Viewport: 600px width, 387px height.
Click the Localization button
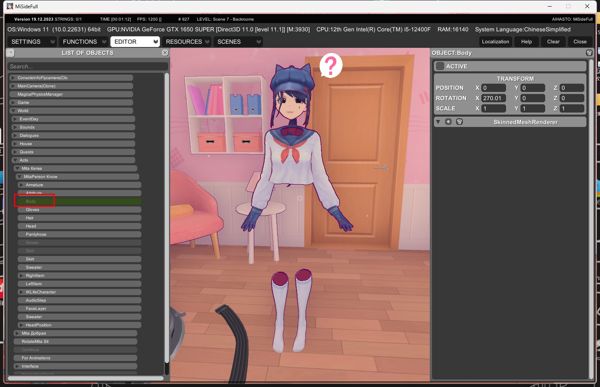(x=495, y=41)
